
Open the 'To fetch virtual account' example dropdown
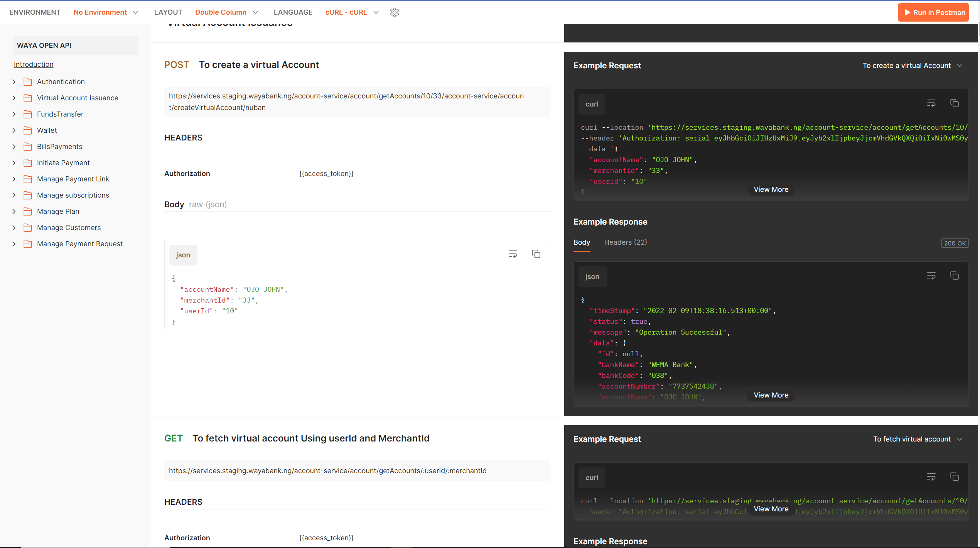[918, 439]
